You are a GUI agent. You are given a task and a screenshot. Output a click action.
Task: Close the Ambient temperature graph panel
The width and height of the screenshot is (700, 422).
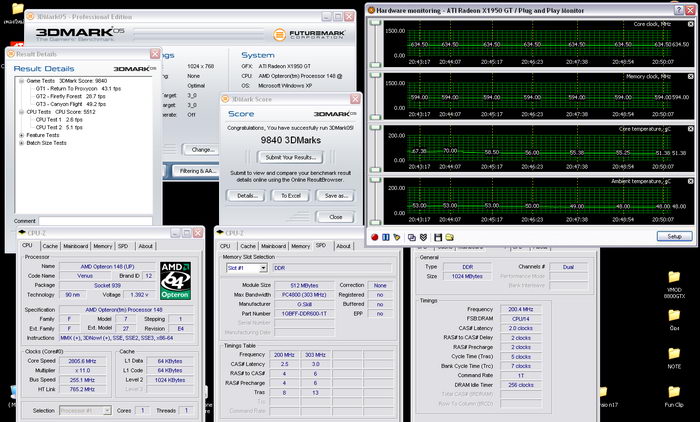coord(690,181)
